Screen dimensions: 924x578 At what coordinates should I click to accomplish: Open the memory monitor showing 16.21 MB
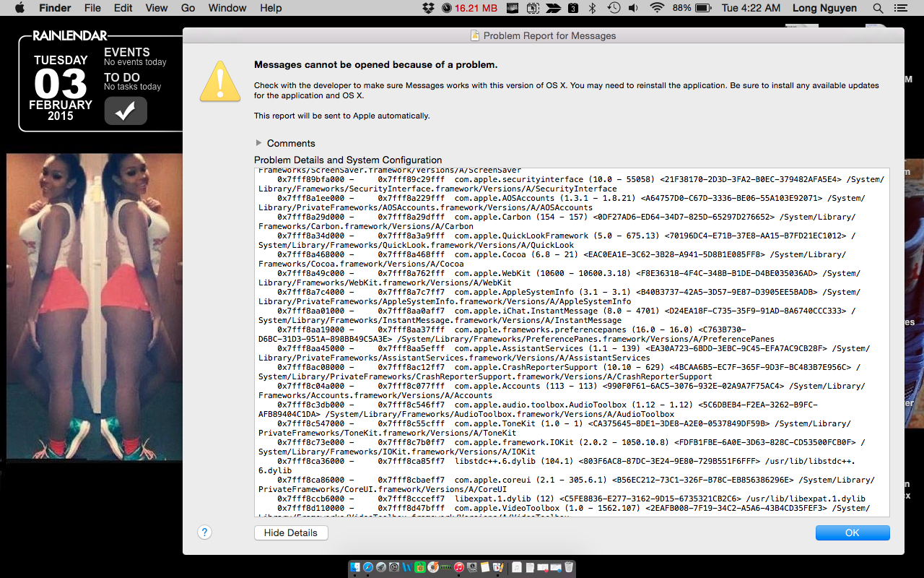pyautogui.click(x=470, y=8)
